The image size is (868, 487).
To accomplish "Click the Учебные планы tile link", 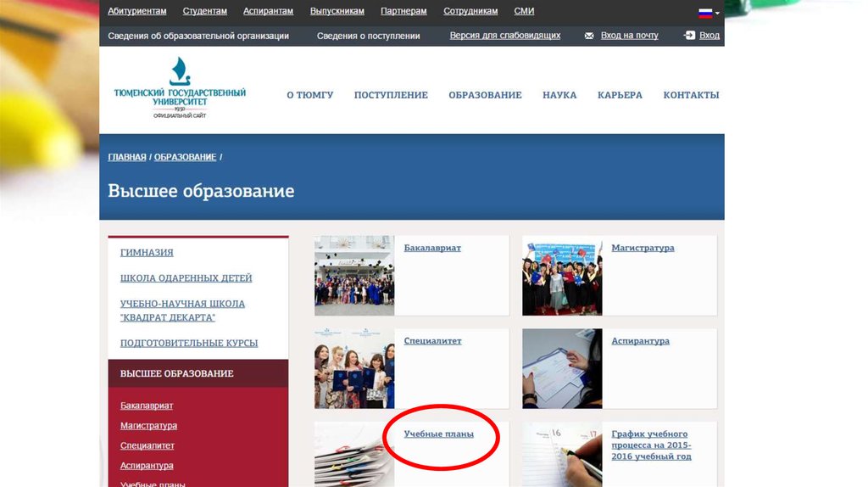I will [438, 434].
